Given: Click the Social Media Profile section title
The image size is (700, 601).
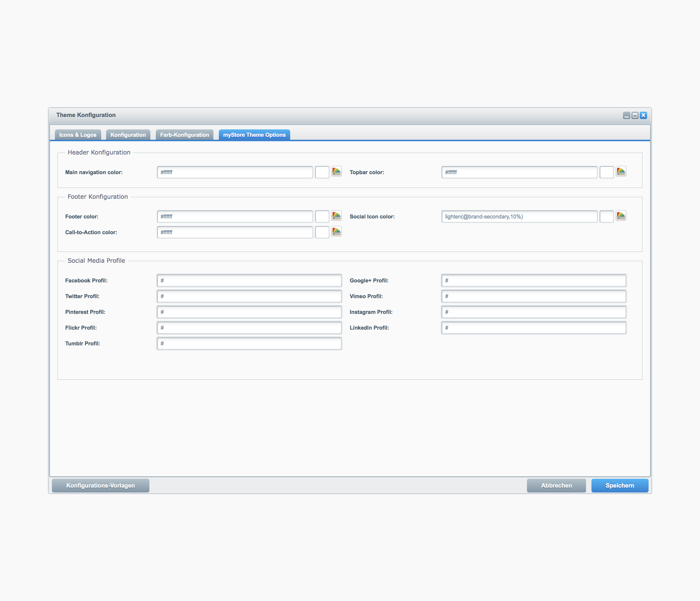Looking at the screenshot, I should coord(96,260).
